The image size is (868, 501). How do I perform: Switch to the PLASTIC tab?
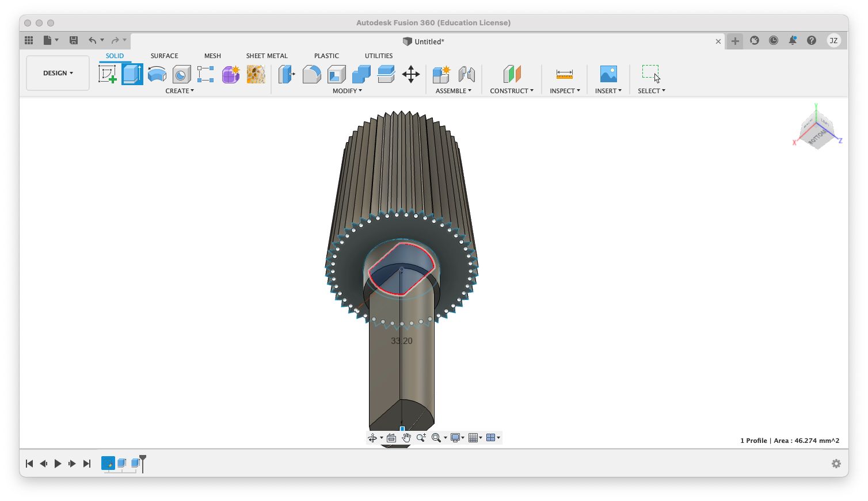(326, 56)
